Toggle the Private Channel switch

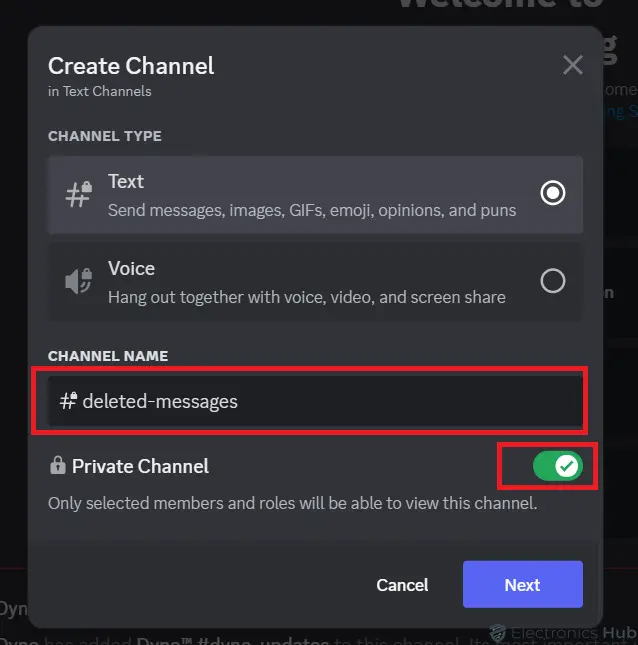click(x=557, y=466)
